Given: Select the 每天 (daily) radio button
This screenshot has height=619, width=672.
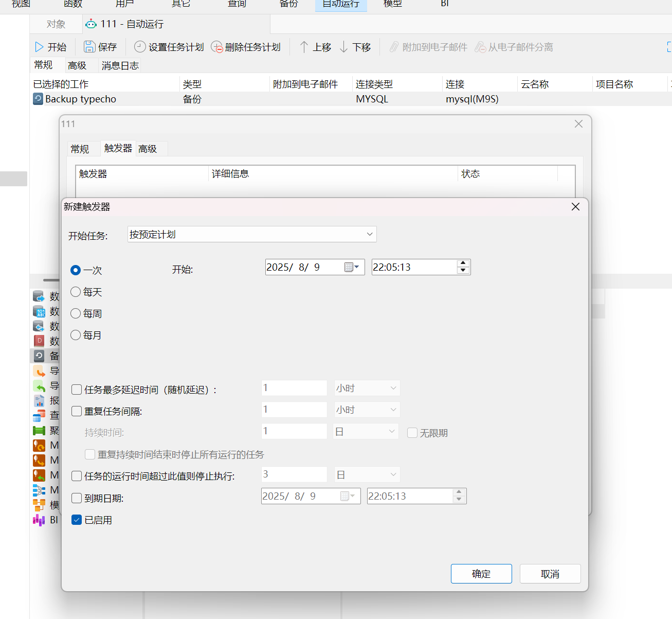Looking at the screenshot, I should pos(76,292).
